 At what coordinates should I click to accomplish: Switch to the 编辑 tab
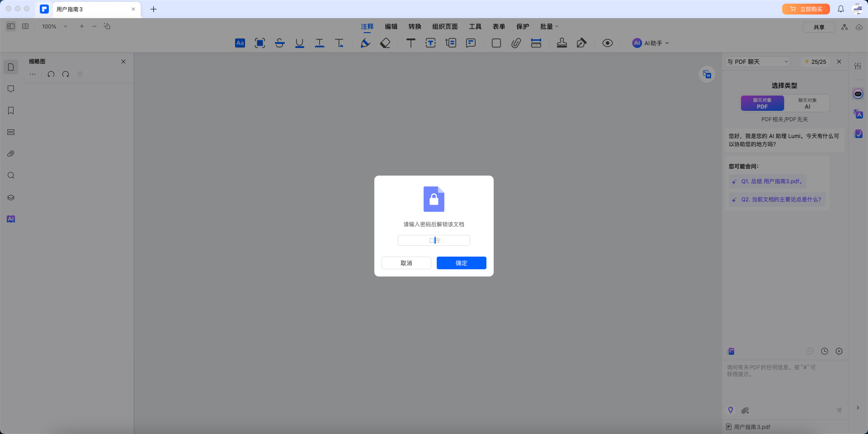pyautogui.click(x=391, y=27)
